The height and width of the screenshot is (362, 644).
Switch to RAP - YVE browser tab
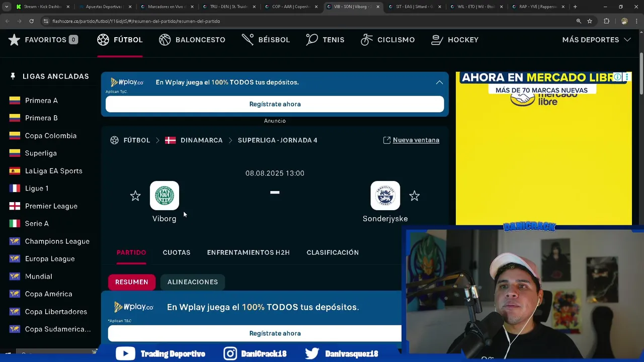(x=538, y=7)
